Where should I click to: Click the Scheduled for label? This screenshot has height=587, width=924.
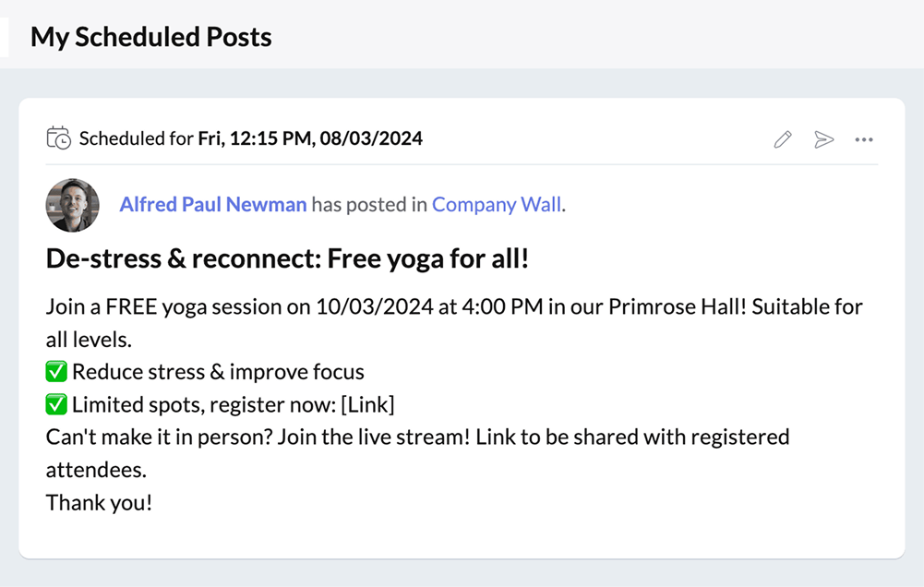tap(136, 139)
